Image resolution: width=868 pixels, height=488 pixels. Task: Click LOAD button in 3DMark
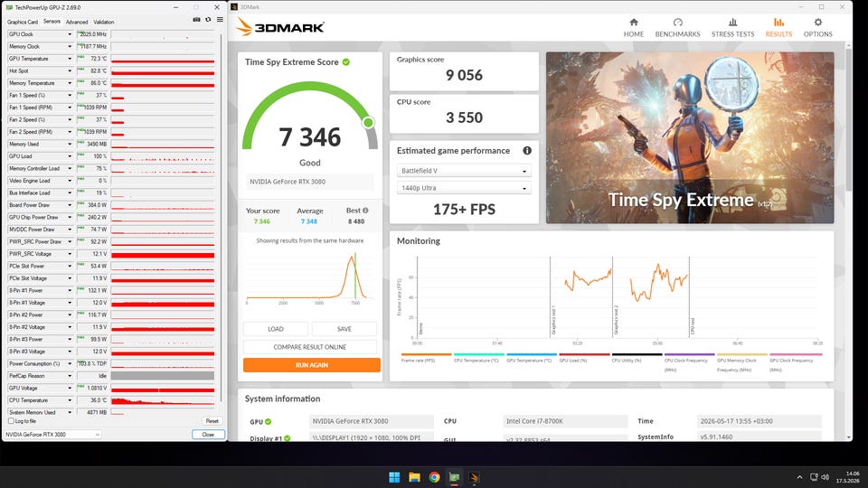coord(276,329)
